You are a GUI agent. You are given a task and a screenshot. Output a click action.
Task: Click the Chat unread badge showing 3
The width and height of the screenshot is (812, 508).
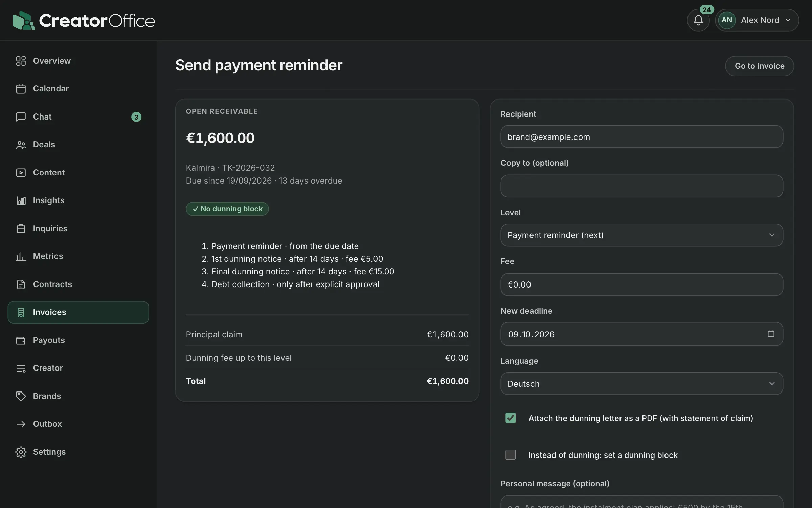tap(136, 117)
